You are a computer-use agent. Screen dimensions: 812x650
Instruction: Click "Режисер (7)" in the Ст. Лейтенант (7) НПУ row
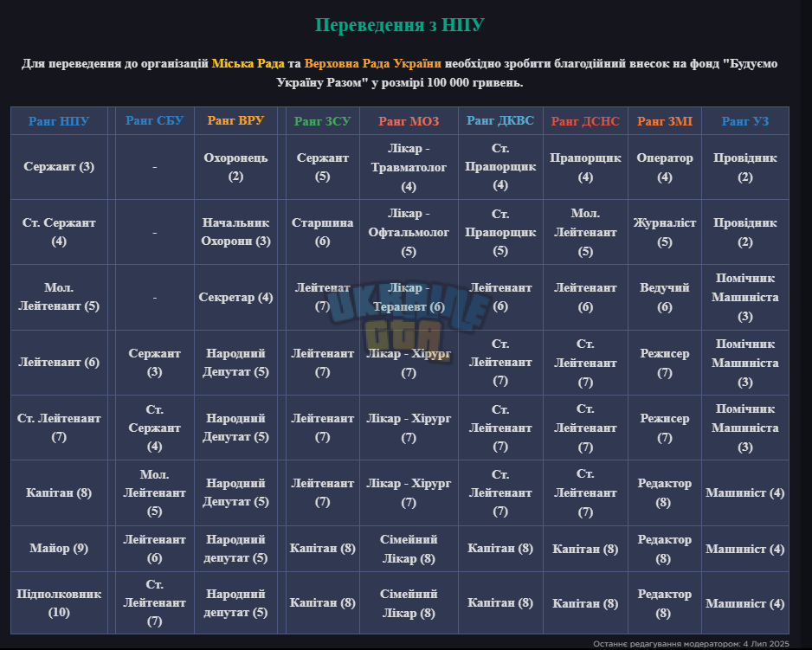[x=665, y=428]
